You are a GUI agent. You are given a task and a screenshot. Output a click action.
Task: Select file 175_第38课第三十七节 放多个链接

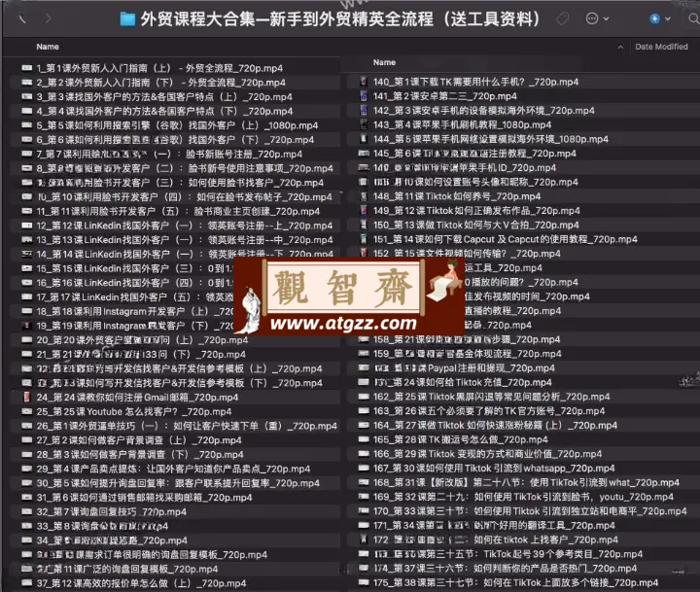pos(515,582)
